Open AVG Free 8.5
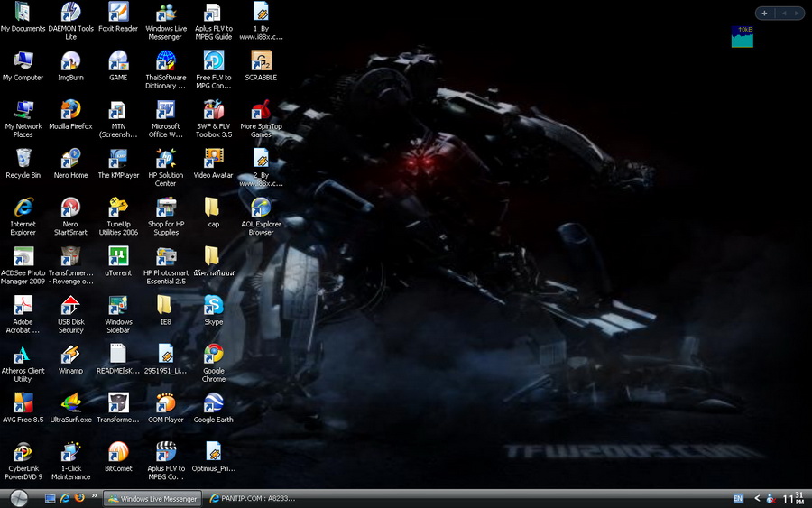This screenshot has width=812, height=508. click(x=23, y=402)
